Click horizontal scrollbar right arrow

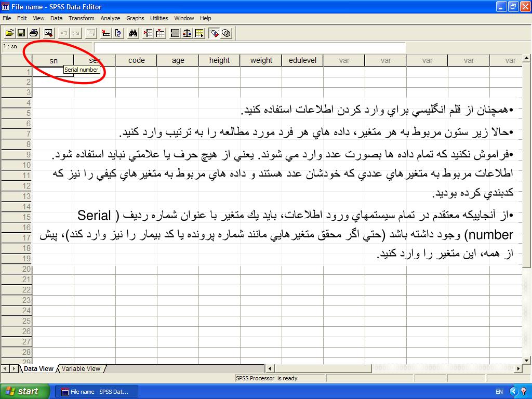[518, 368]
